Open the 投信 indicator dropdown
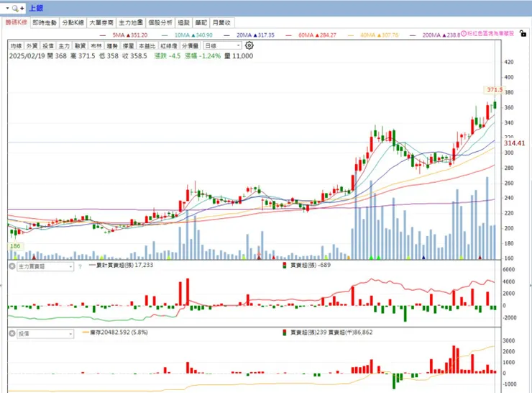Screen dimensions: 532x393 (x=45, y=334)
